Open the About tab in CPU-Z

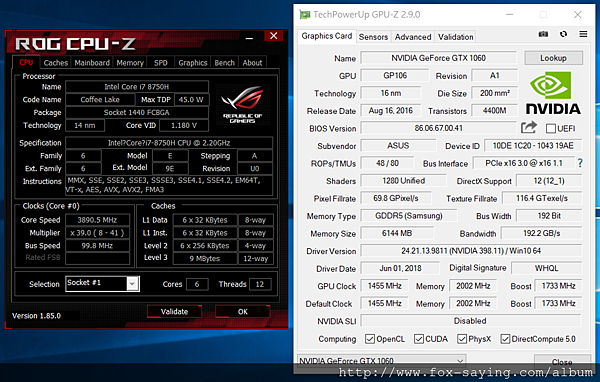[x=253, y=63]
